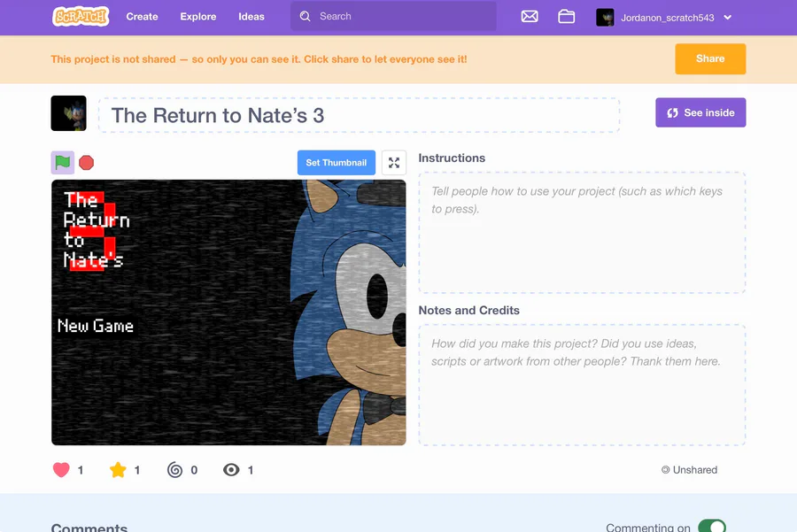
Task: Click the Unshared status label
Action: tap(689, 470)
